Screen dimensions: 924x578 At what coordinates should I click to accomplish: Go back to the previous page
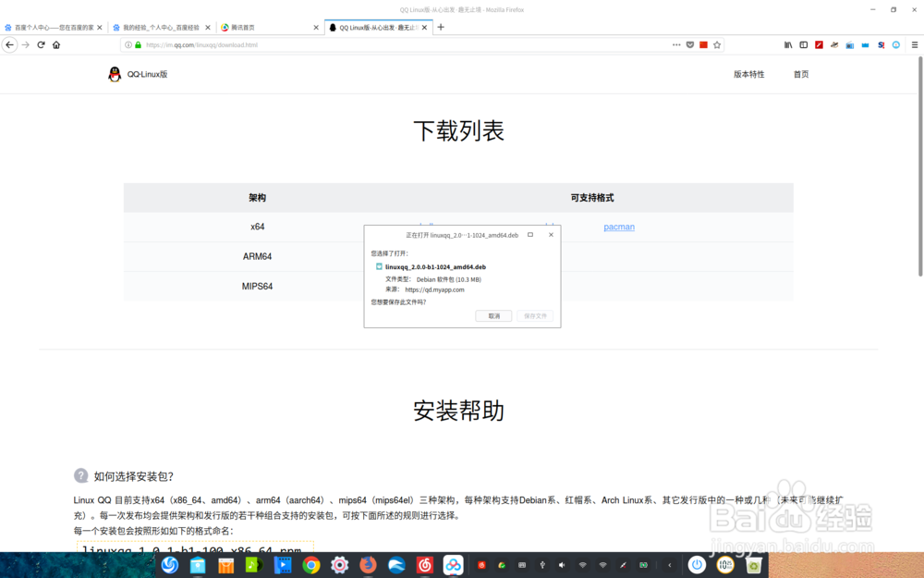(x=9, y=44)
